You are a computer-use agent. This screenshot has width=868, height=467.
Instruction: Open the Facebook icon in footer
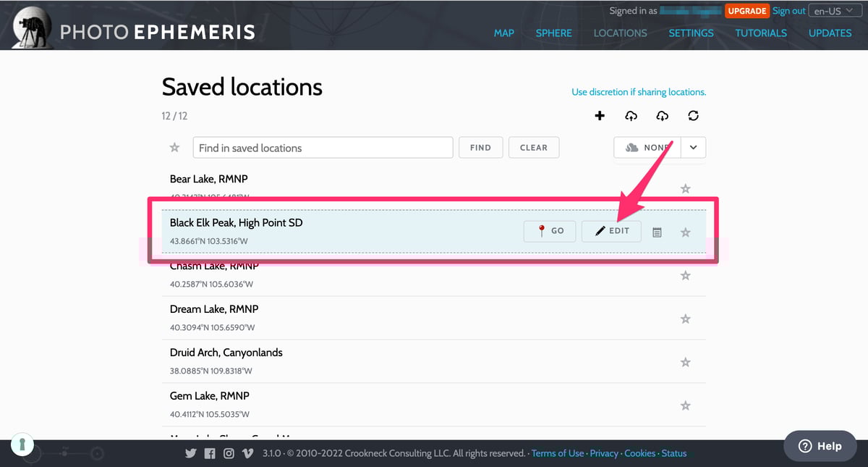point(210,453)
